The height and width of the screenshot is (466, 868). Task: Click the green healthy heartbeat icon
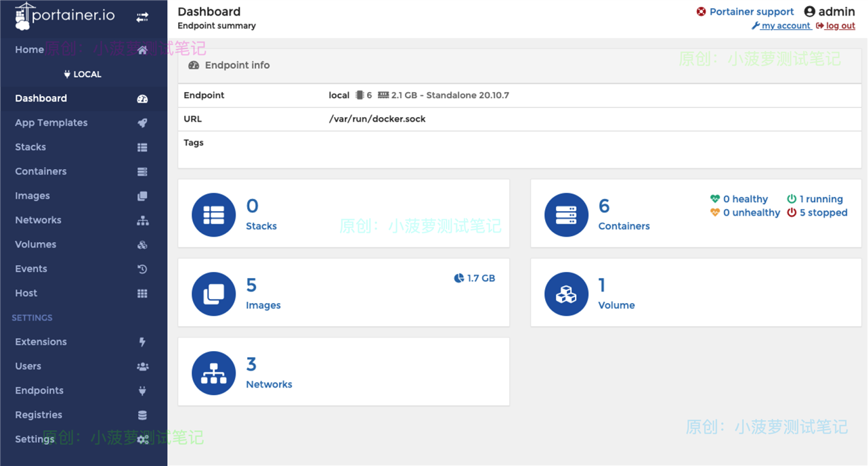[715, 199]
